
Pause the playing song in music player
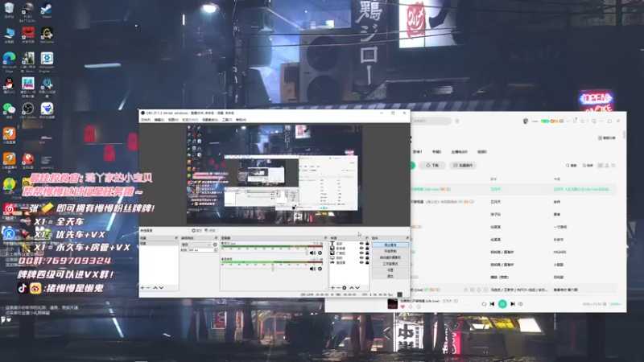(x=502, y=304)
